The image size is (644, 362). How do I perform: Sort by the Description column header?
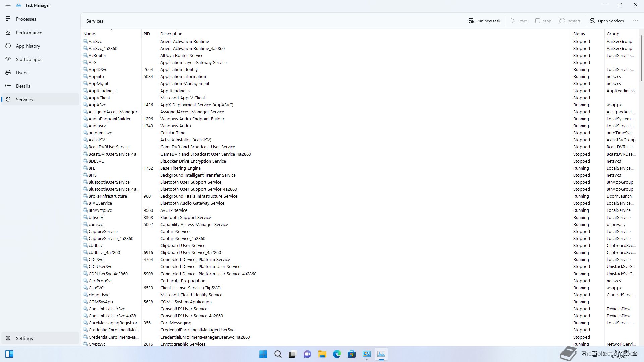tap(364, 34)
